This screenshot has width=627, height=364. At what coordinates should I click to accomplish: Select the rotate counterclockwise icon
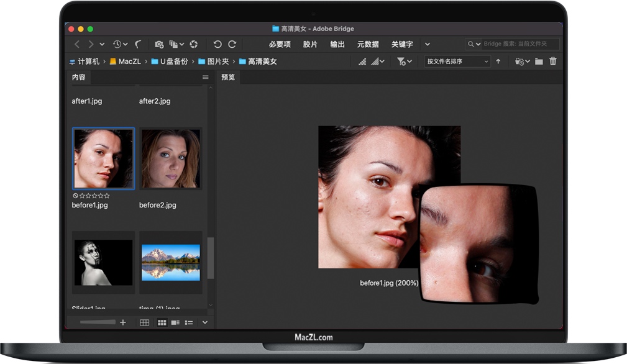click(217, 44)
